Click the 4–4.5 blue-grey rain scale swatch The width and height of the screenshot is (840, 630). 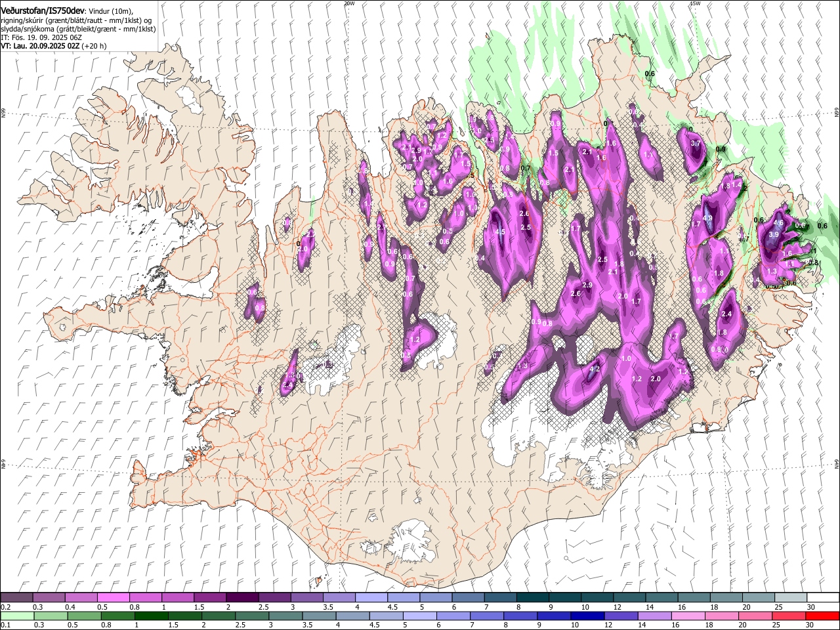(353, 616)
